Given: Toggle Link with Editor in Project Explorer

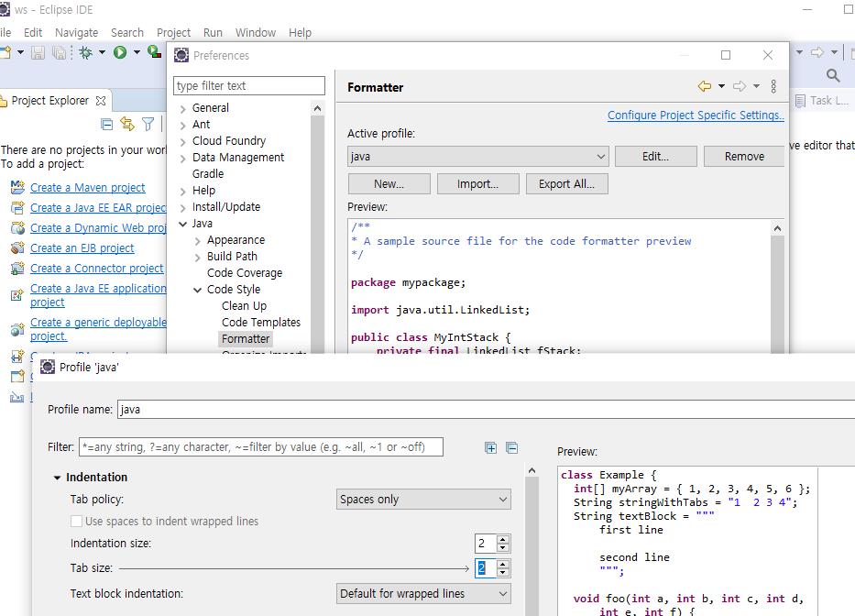Looking at the screenshot, I should pyautogui.click(x=127, y=125).
